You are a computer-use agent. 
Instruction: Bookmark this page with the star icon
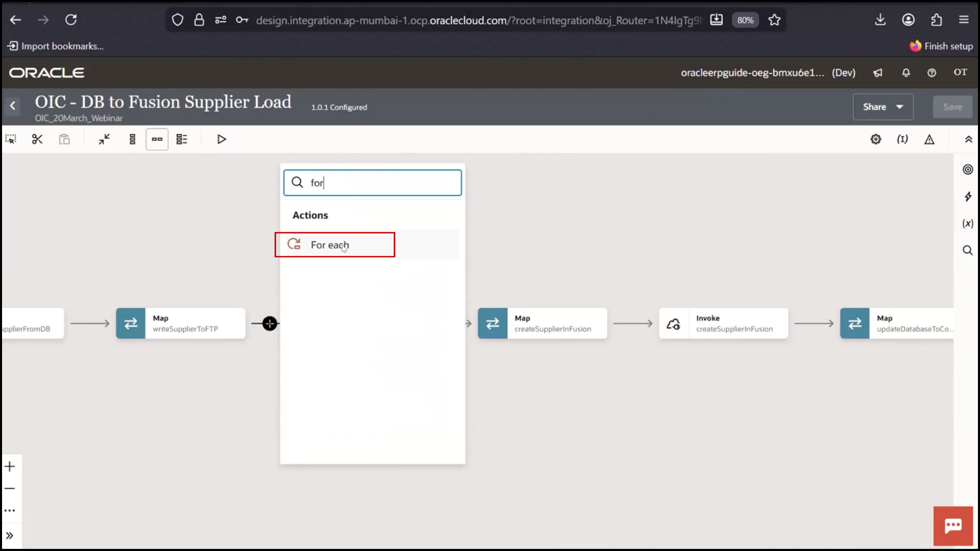point(774,20)
